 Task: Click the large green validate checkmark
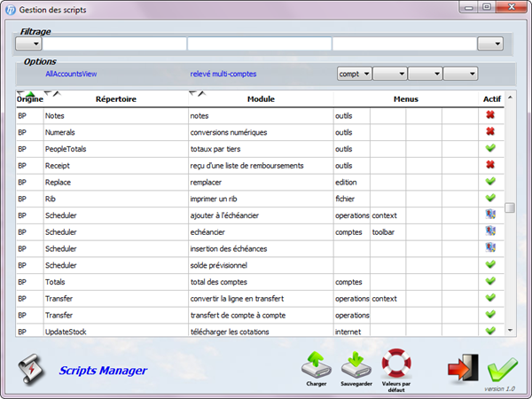[503, 370]
